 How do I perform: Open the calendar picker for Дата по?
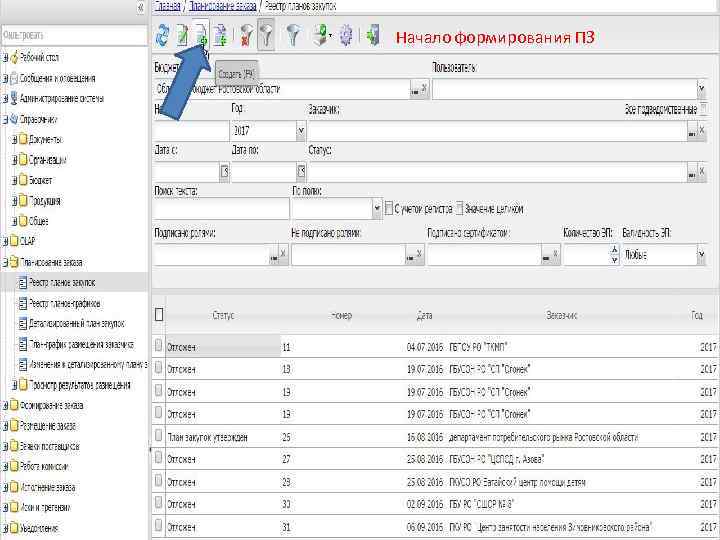coord(301,172)
